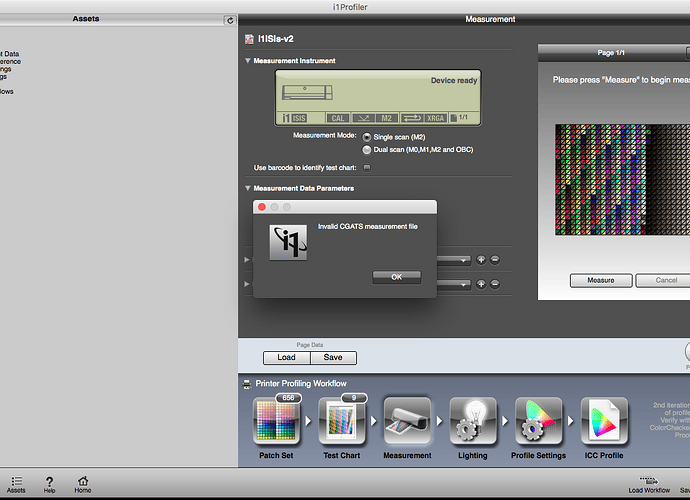Click the test chart patch preview
Screen dimensions: 690x500
(622, 180)
